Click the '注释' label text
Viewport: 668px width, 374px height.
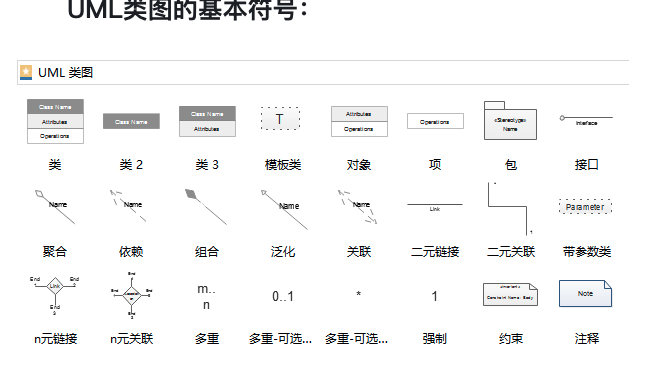587,339
